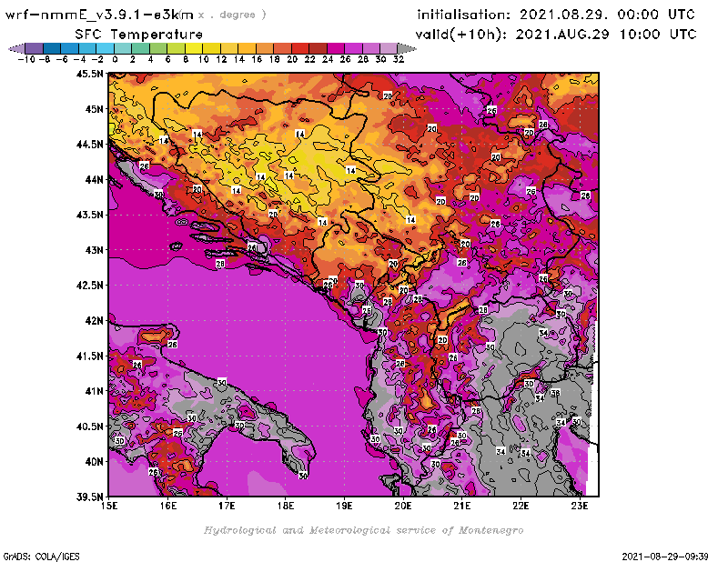Click the gray above-32 arrow on colorbar
728x562 pixels.
(x=406, y=48)
